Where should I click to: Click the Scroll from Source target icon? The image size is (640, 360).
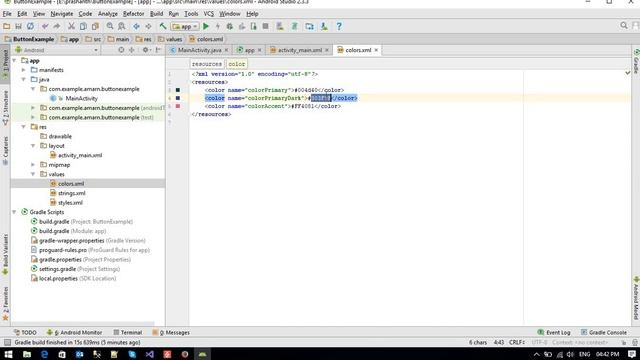tap(121, 50)
